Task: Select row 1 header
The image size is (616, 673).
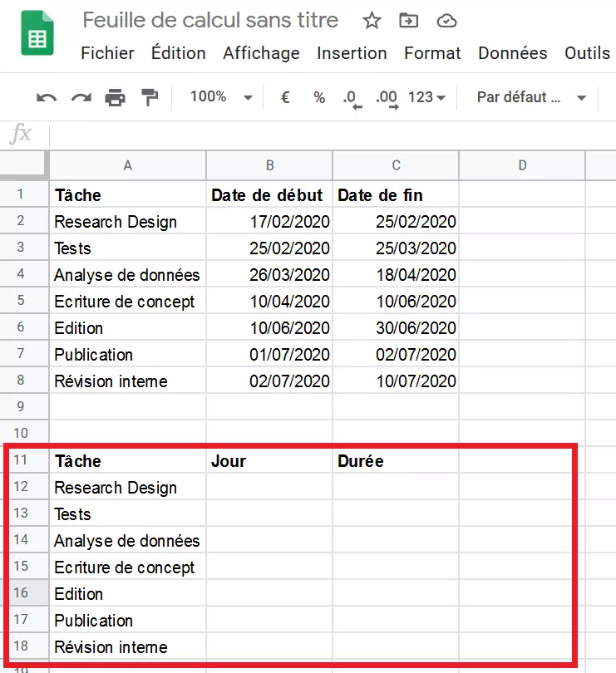Action: tap(24, 194)
